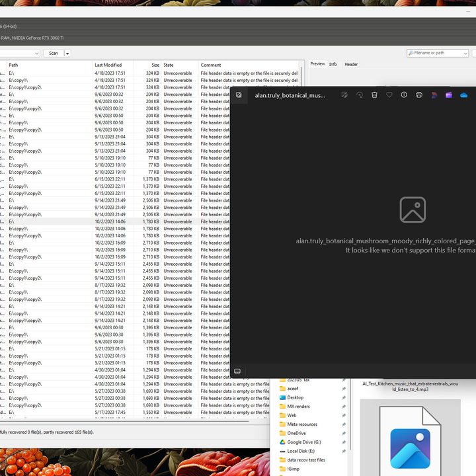Screen dimensions: 476x476
Task: Open Local Disk (E:) in Explorer
Action: point(297,451)
